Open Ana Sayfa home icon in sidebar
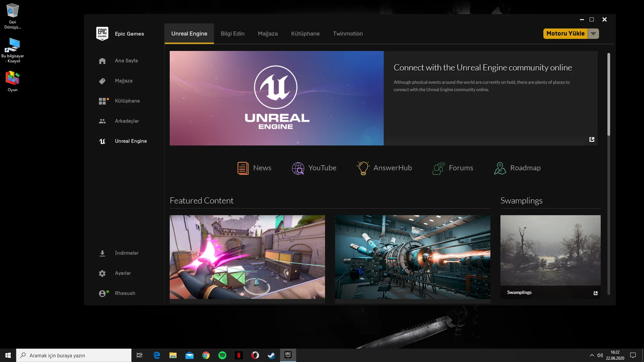 (102, 61)
